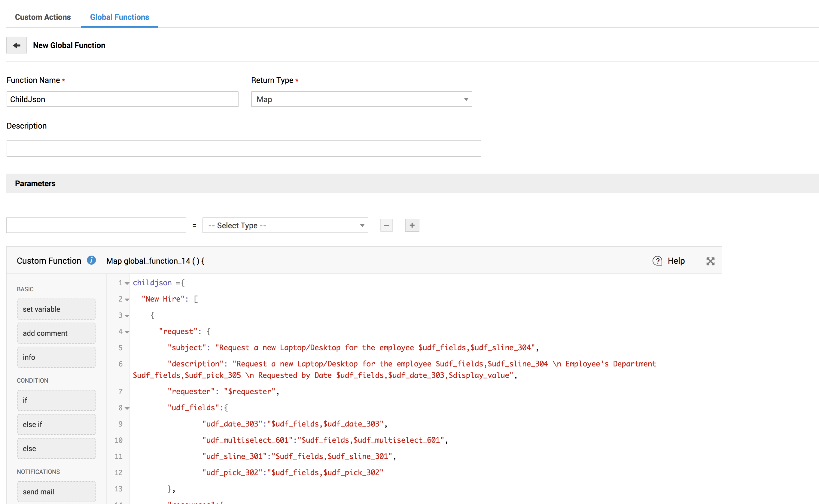
Task: Focus the Function Name field
Action: click(x=122, y=99)
